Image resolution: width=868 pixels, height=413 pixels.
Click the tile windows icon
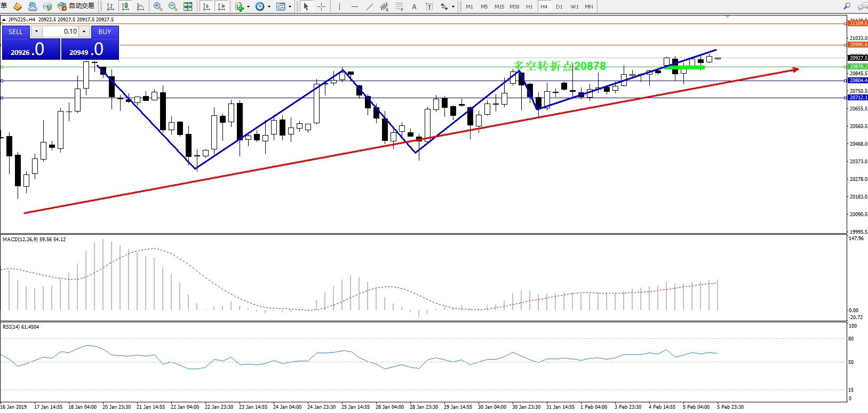pyautogui.click(x=188, y=6)
